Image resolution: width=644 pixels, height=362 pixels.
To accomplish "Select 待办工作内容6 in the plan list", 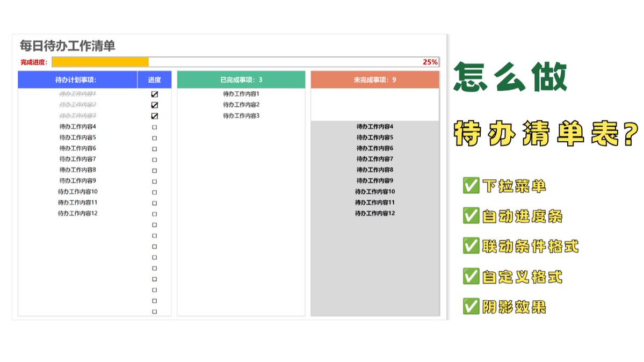I will click(78, 148).
